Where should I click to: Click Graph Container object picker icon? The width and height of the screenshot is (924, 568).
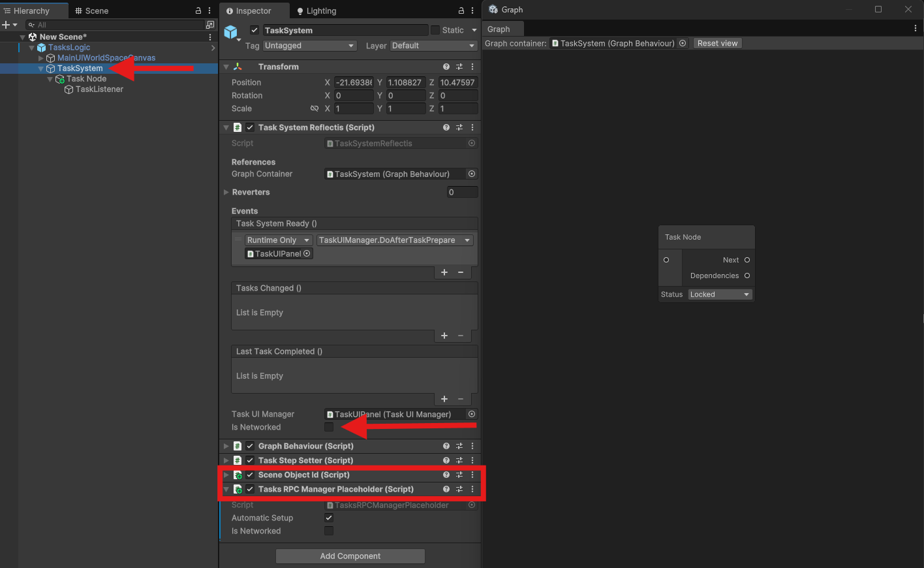click(x=472, y=174)
